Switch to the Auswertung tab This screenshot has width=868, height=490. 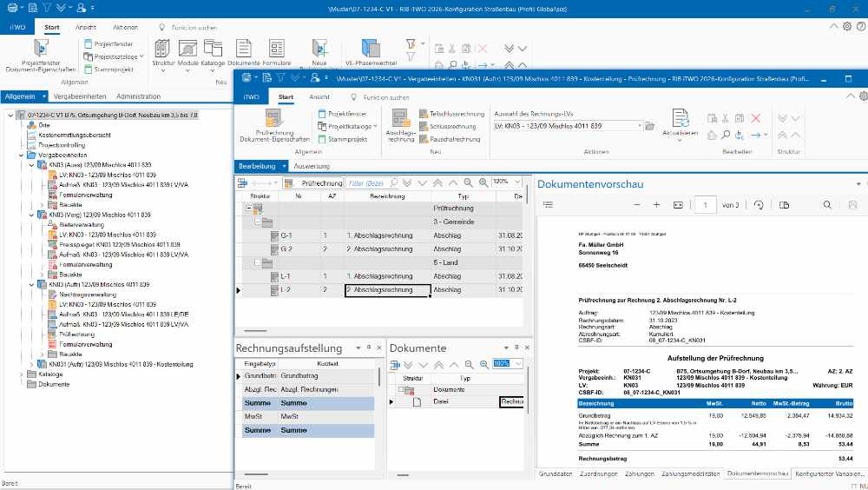point(312,166)
